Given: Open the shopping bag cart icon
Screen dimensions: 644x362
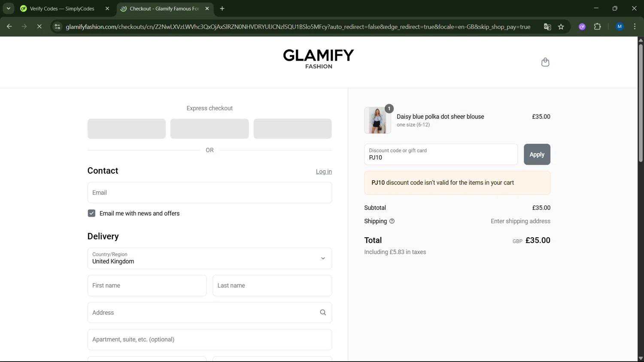Looking at the screenshot, I should click(545, 62).
